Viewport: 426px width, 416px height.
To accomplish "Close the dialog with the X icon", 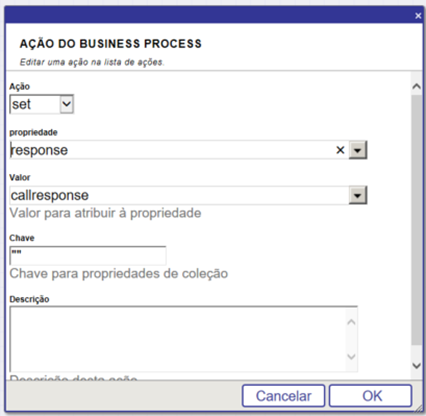I will [x=418, y=16].
